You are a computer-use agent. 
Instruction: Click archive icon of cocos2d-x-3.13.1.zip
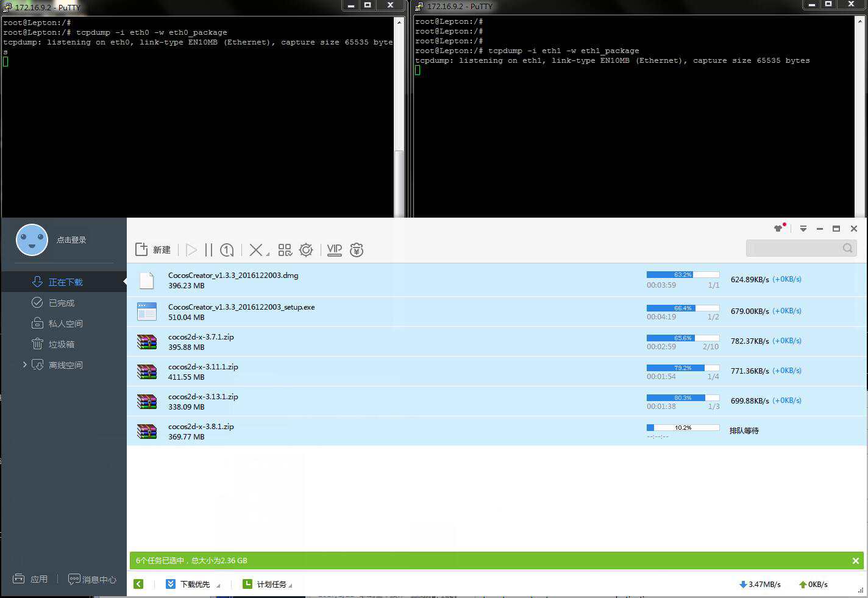[x=147, y=401]
